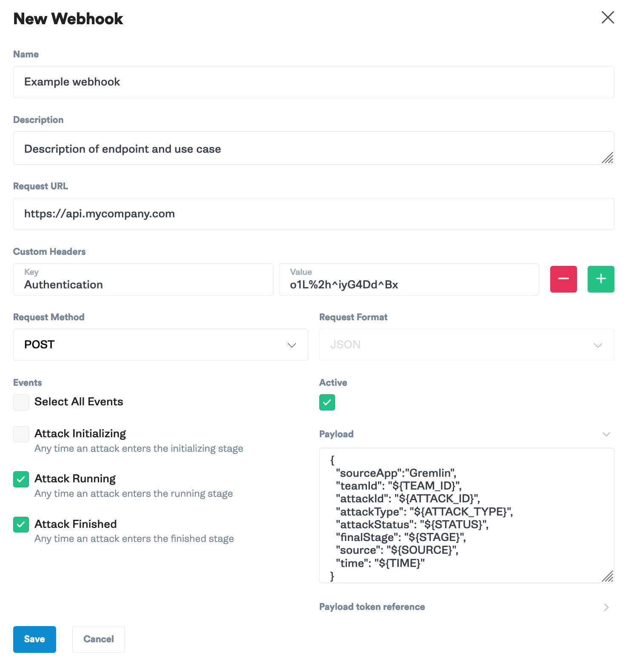Uncheck the Attack Running event

[x=21, y=479]
